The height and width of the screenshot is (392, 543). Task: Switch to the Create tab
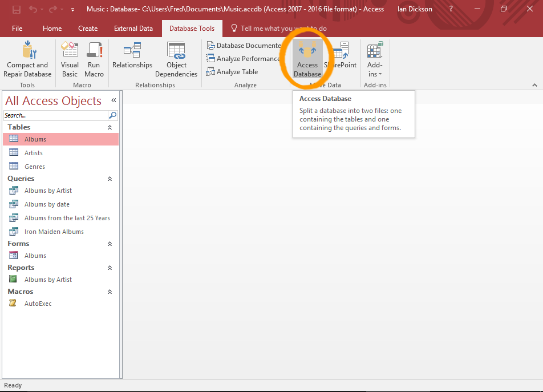tap(88, 29)
